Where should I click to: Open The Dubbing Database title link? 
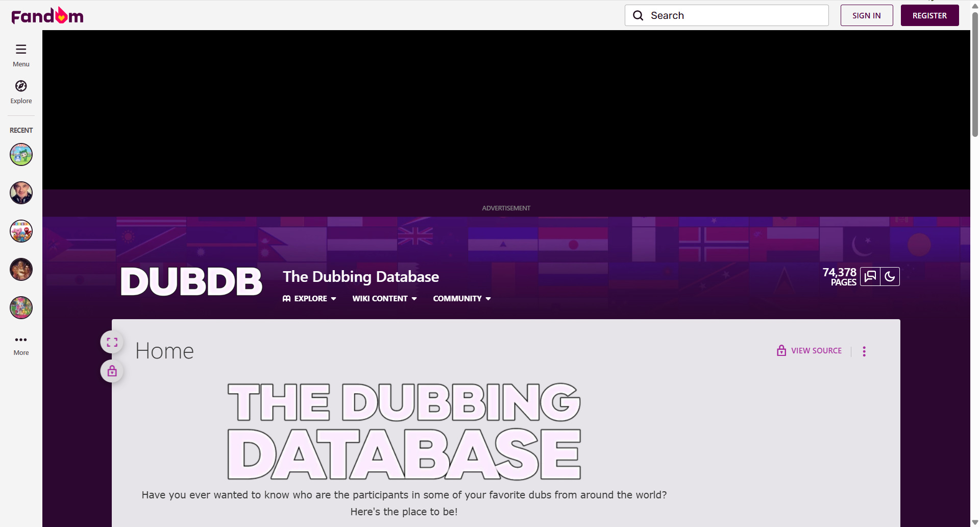361,277
